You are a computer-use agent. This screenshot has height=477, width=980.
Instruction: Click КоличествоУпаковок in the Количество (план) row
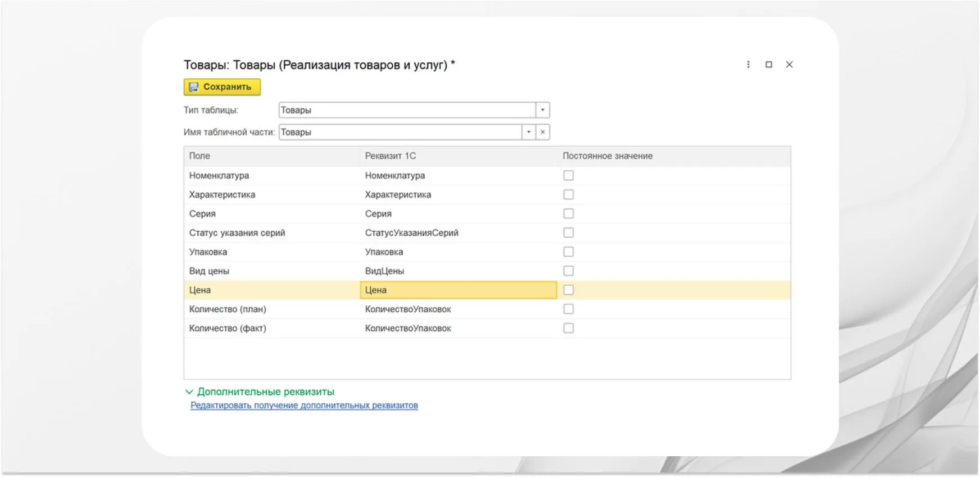(459, 309)
